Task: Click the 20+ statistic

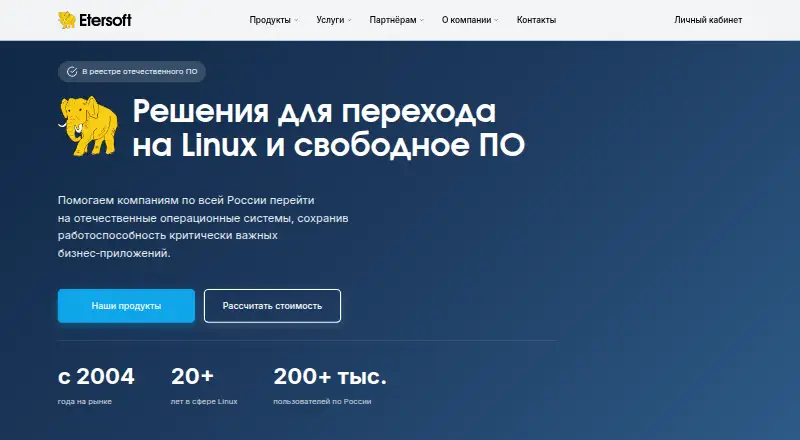Action: pos(192,377)
